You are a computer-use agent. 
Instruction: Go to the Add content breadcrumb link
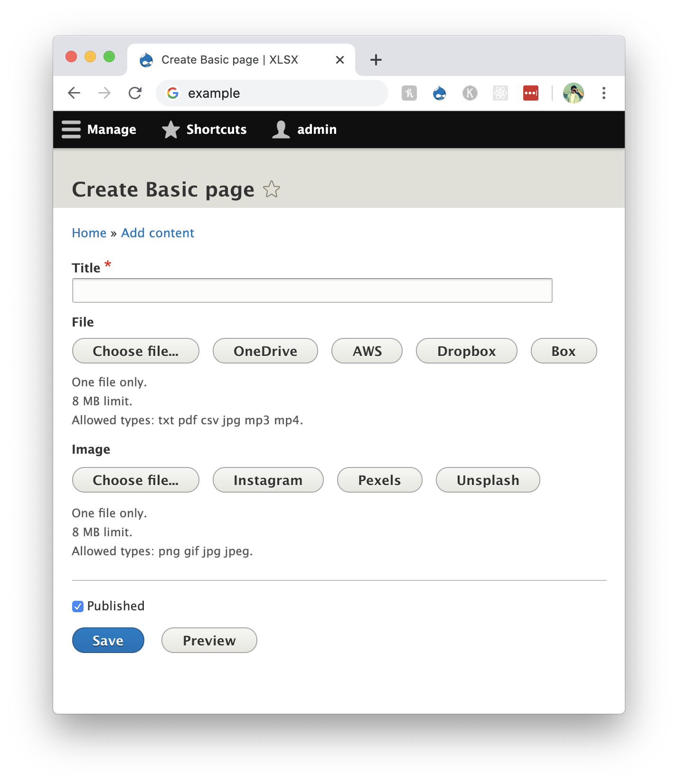(158, 233)
